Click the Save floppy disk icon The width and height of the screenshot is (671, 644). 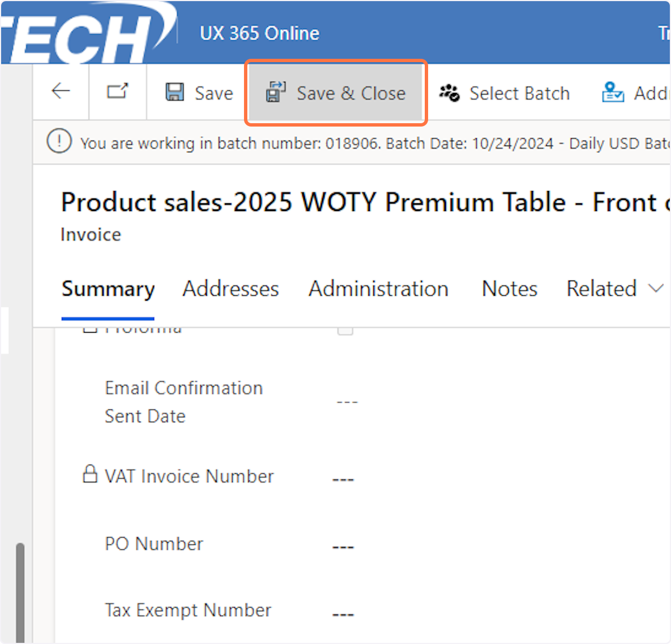(x=175, y=92)
